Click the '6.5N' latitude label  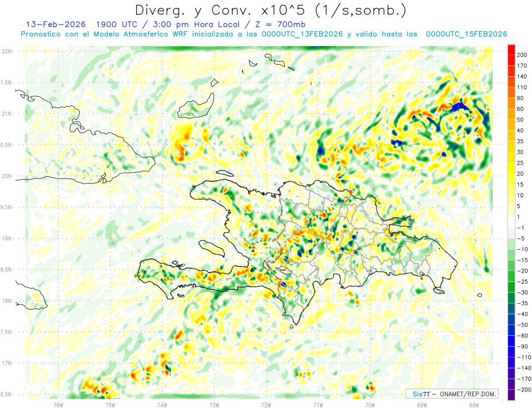pos(6,395)
